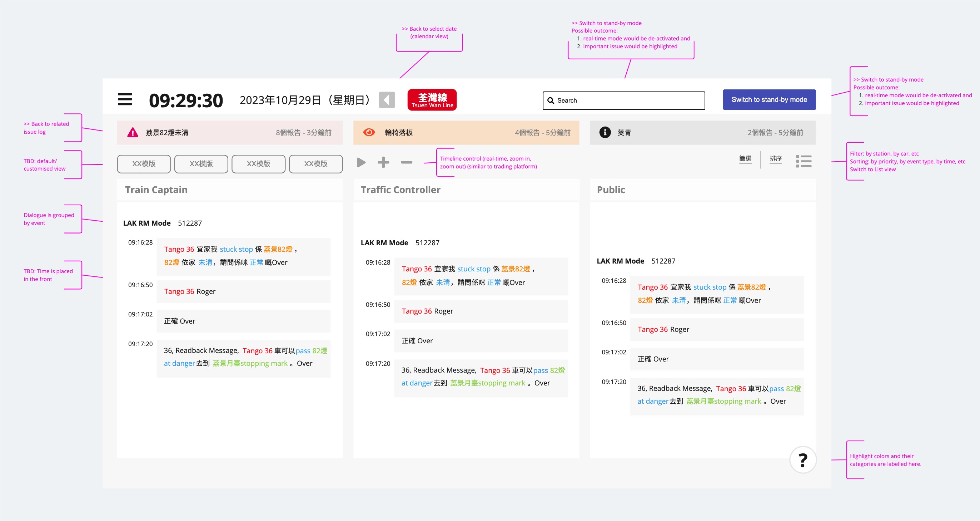Select Tango 36 Roger message in Public
This screenshot has height=521, width=980.
pos(717,330)
